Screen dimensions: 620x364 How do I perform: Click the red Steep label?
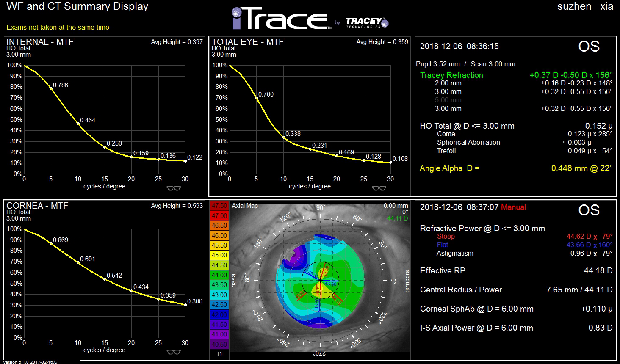coord(446,237)
